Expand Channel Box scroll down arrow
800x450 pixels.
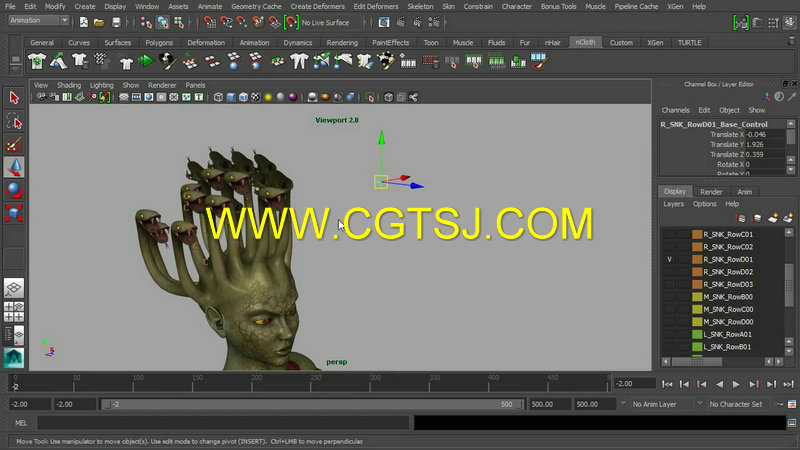pos(791,170)
